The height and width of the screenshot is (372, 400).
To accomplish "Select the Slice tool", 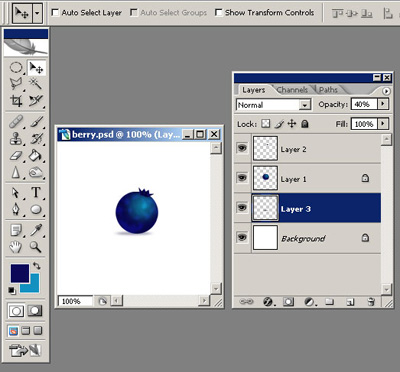I will 36,100.
